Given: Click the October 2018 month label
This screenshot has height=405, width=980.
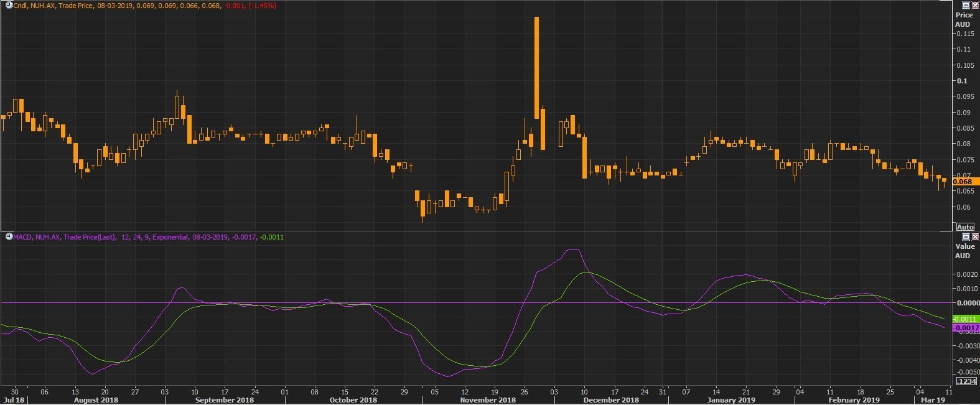Looking at the screenshot, I should click(x=353, y=400).
